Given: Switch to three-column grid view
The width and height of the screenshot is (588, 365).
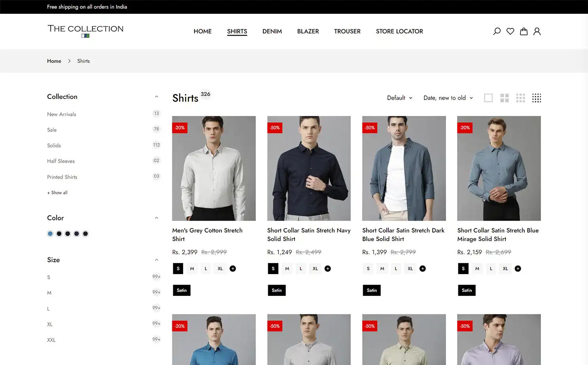Looking at the screenshot, I should [520, 98].
